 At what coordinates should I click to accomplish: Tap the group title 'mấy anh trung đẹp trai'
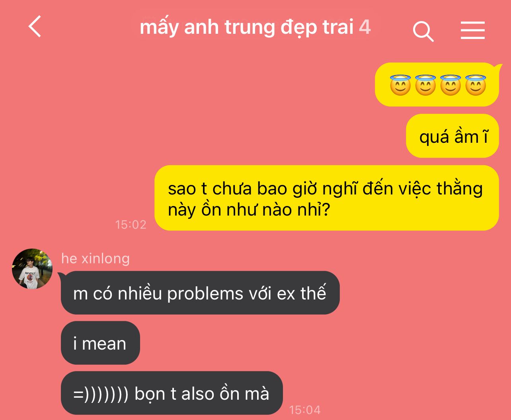click(247, 27)
